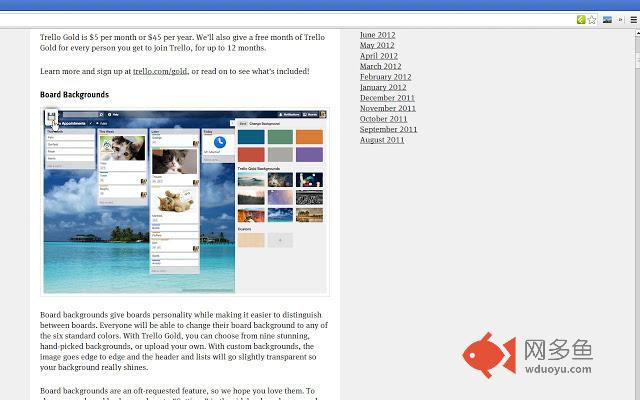The image size is (640, 400).
Task: Open the May 2012 archive link
Action: coord(377,45)
